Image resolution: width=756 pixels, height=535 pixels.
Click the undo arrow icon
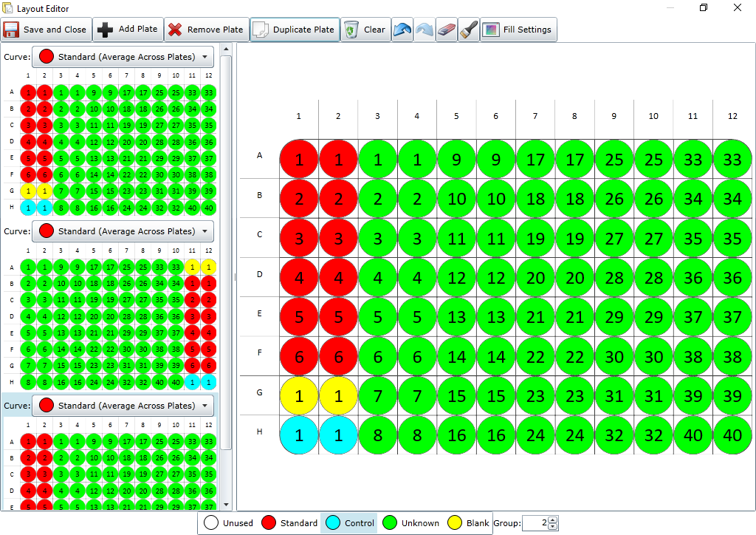click(402, 30)
